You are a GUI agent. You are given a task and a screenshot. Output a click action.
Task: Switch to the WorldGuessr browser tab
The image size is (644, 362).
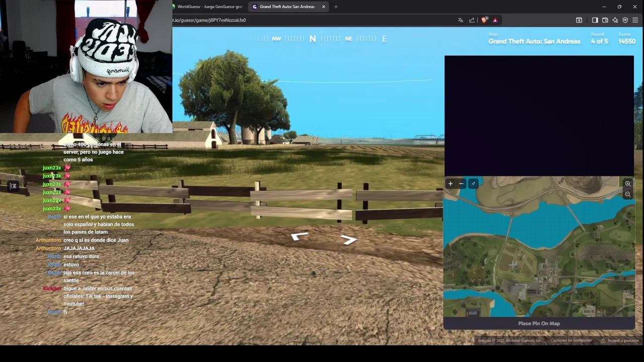click(x=209, y=7)
